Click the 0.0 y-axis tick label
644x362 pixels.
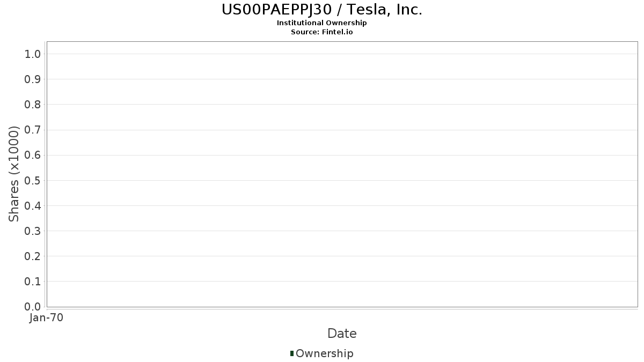33,307
